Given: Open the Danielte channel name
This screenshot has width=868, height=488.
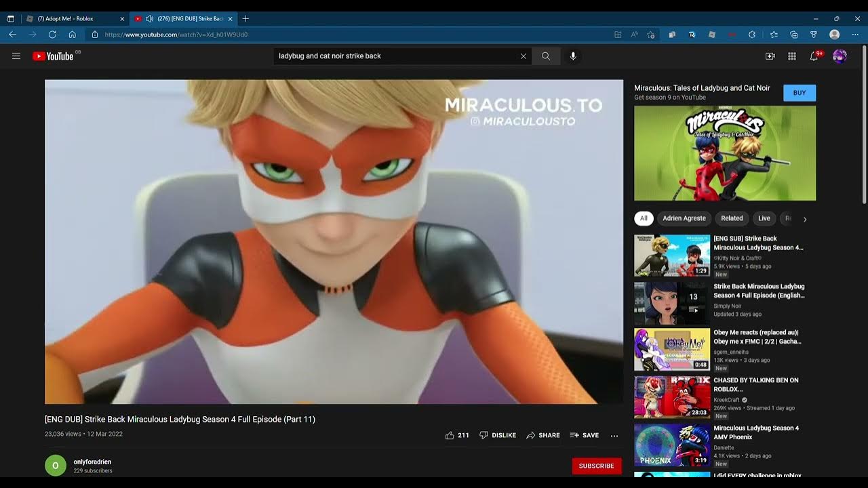Looking at the screenshot, I should coord(724,447).
